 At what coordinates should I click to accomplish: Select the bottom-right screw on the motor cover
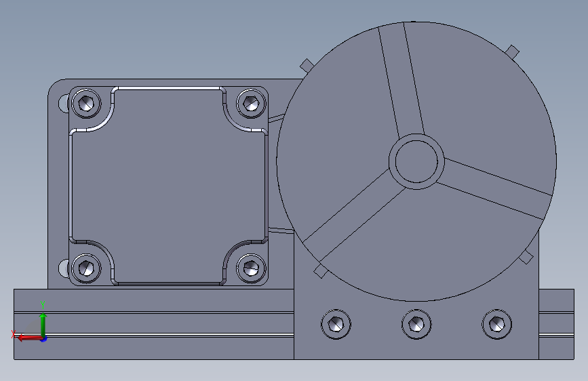251,268
